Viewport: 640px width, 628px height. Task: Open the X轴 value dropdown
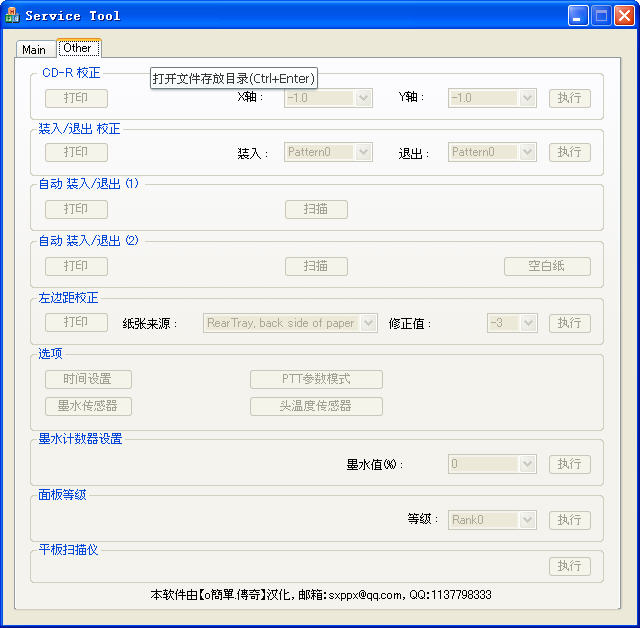tap(364, 98)
